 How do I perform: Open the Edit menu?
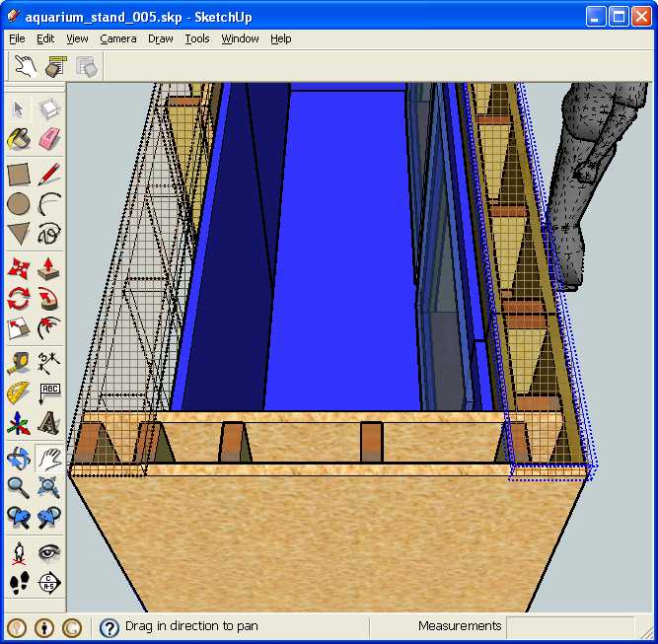(45, 39)
